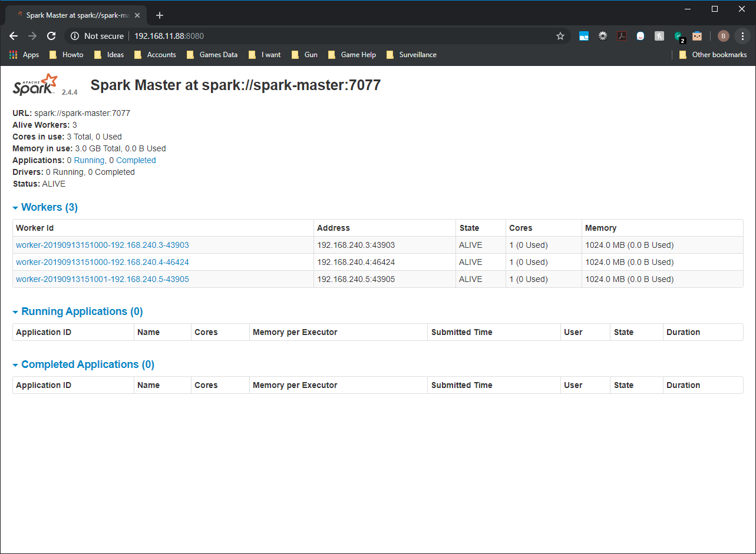Open worker 192.168.240.4-46424 link
The height and width of the screenshot is (554, 756).
tap(103, 262)
